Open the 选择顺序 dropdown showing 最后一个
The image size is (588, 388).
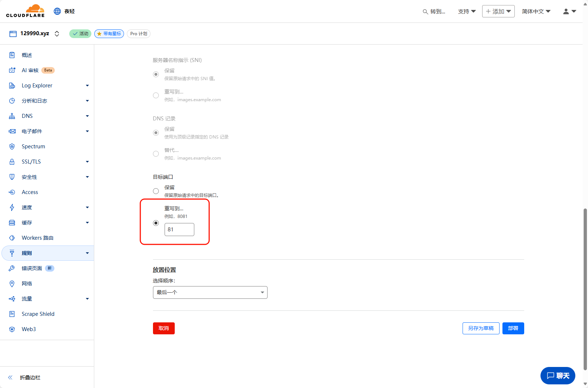210,293
